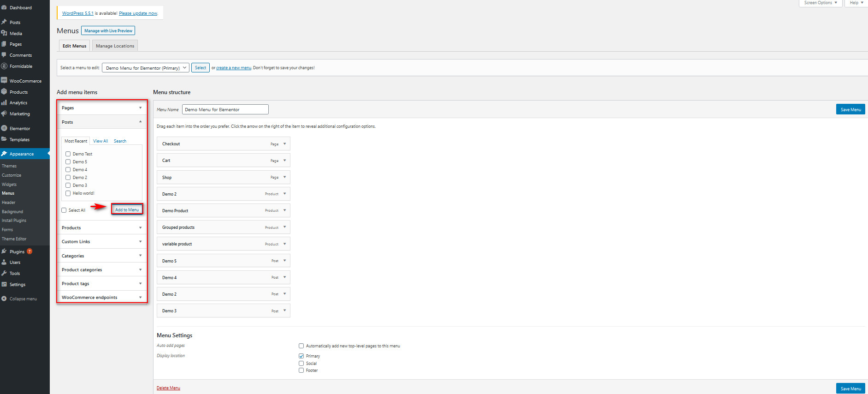
Task: Open the Help tab at top
Action: point(856,3)
